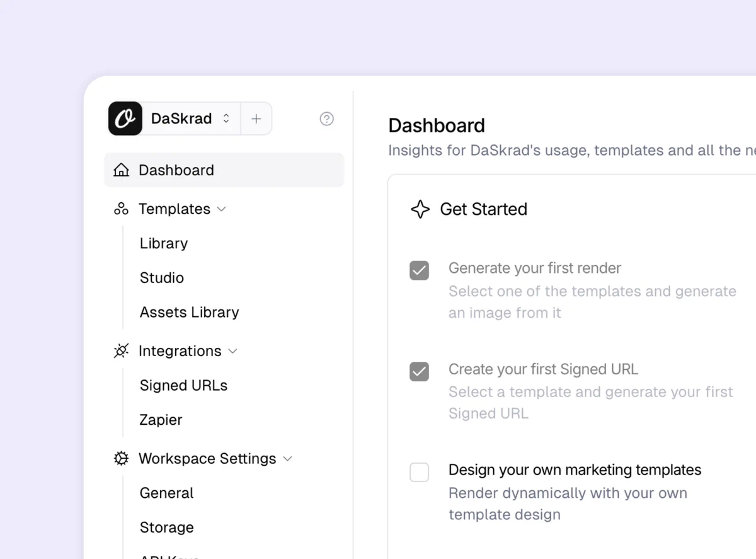Image resolution: width=756 pixels, height=559 pixels.
Task: Click the Workspace Settings gear icon
Action: 121,458
